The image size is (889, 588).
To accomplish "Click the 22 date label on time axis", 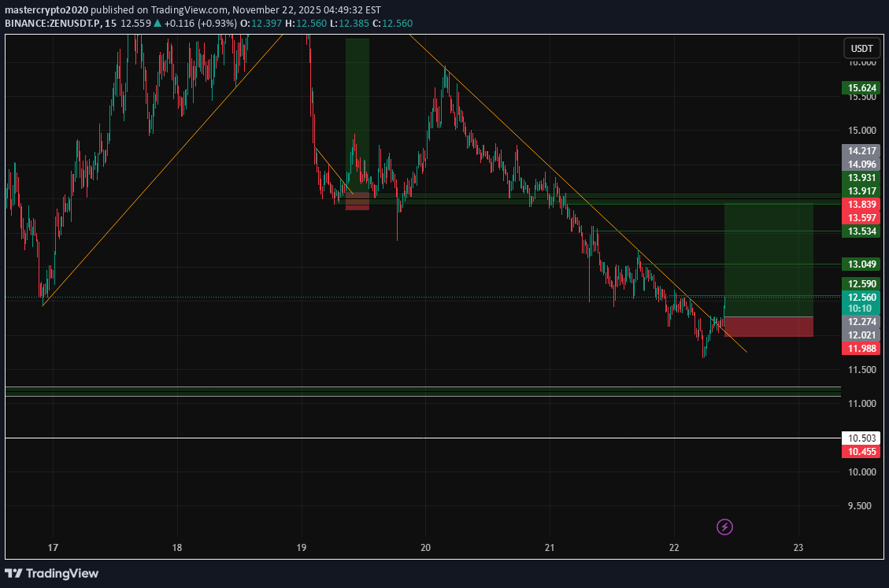I will [674, 547].
